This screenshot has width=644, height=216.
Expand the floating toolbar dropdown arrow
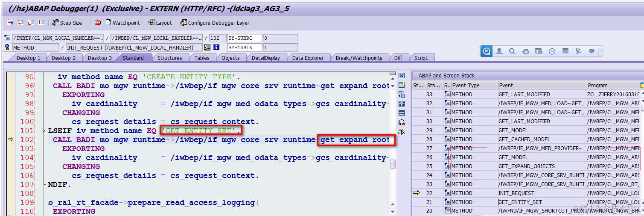[x=601, y=51]
